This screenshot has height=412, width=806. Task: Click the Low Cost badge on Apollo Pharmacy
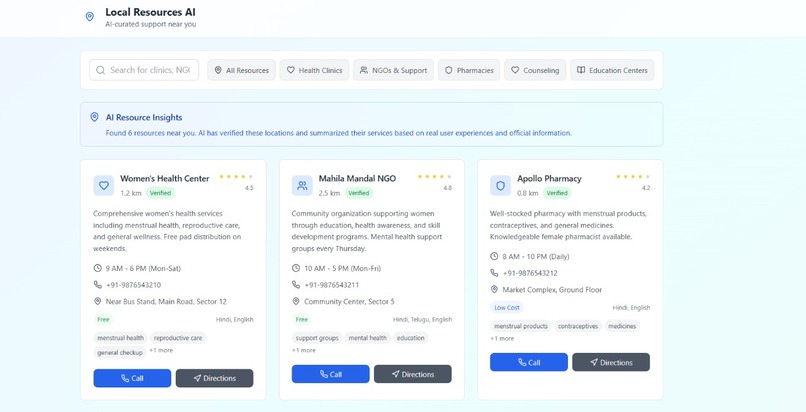pyautogui.click(x=507, y=308)
